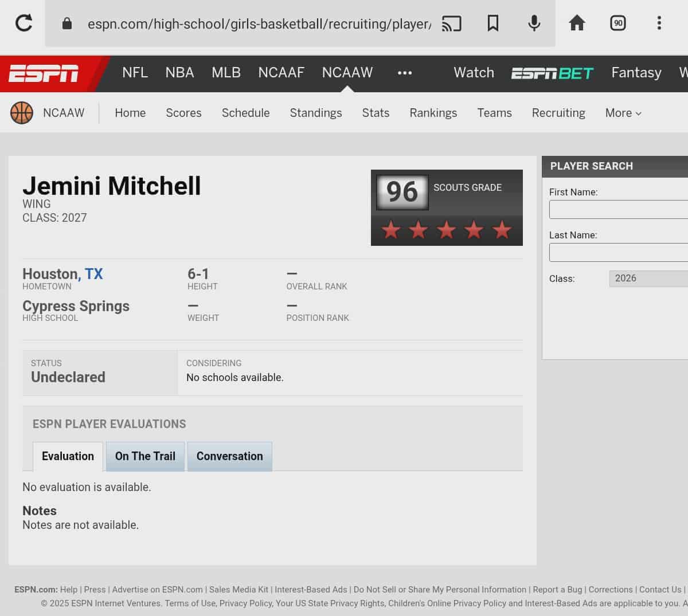This screenshot has height=616, width=688.
Task: Click the ESPN logo
Action: point(44,73)
